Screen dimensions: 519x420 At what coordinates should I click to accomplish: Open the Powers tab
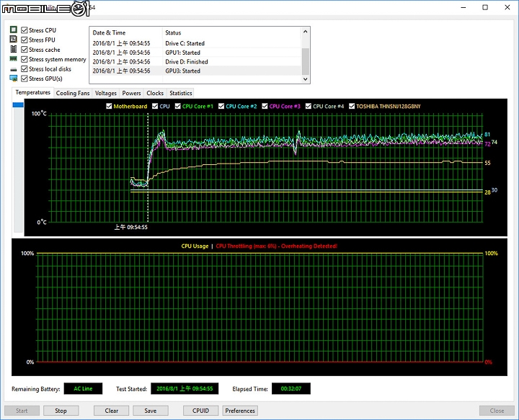click(131, 93)
